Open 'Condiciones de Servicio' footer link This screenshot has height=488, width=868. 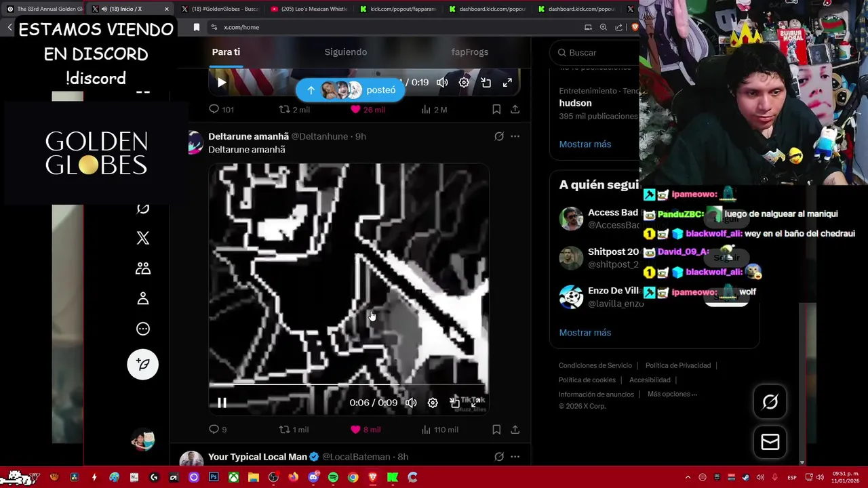(595, 365)
